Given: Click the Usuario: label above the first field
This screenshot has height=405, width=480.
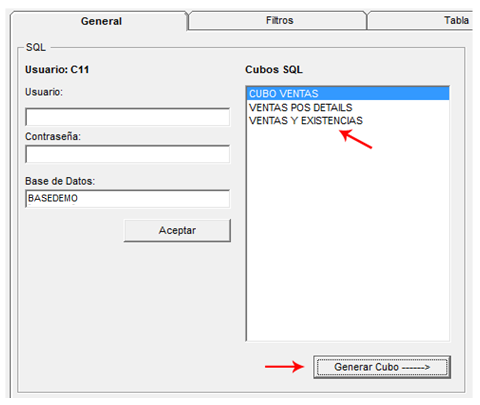Looking at the screenshot, I should pos(44,92).
